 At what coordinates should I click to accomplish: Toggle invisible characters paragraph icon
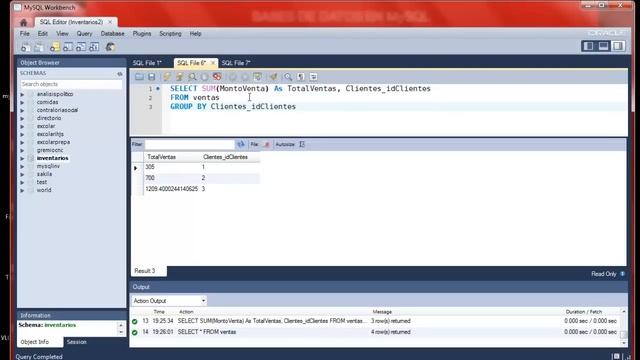[301, 77]
